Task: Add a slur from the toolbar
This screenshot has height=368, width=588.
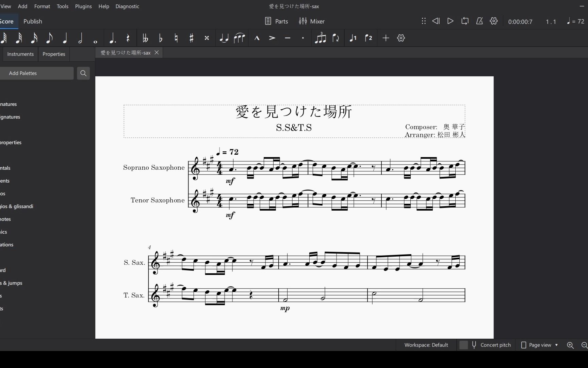Action: pyautogui.click(x=240, y=38)
